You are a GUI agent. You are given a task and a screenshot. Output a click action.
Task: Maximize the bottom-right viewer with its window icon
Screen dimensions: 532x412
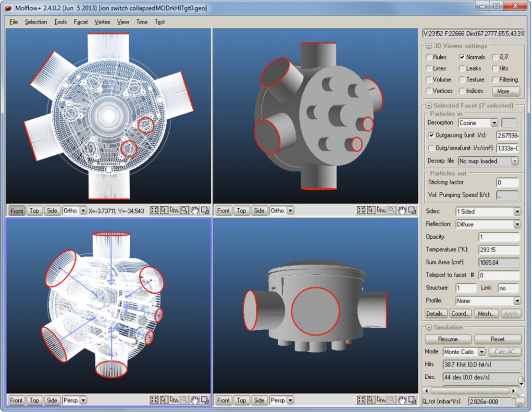pyautogui.click(x=413, y=400)
